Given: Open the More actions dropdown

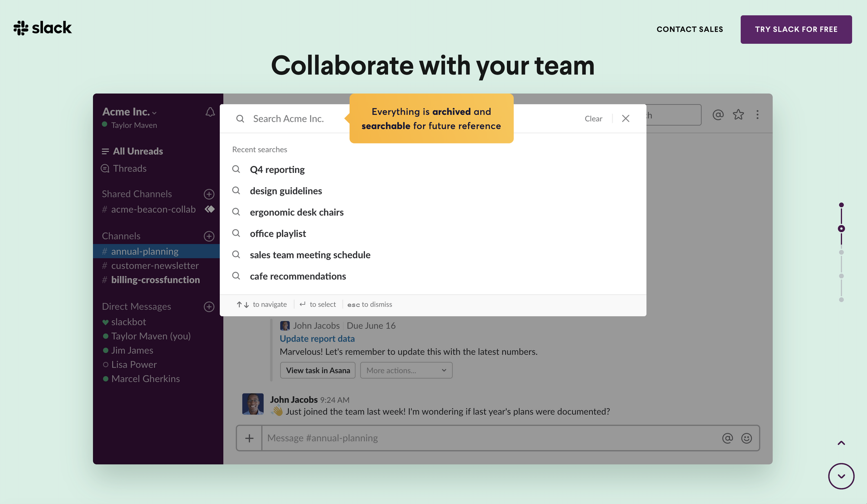Looking at the screenshot, I should pos(406,371).
